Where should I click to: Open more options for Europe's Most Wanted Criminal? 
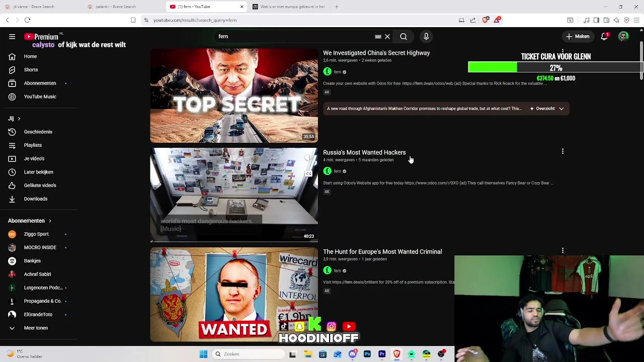click(x=562, y=250)
